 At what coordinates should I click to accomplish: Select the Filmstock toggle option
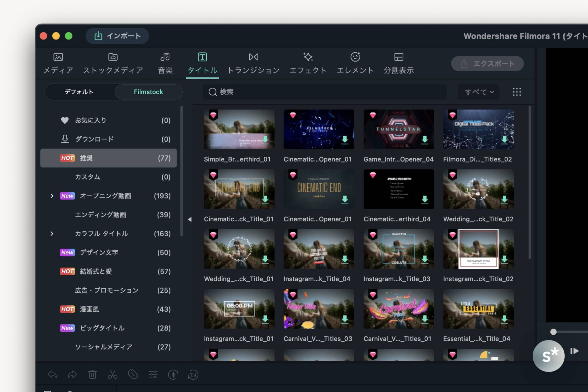(x=149, y=92)
